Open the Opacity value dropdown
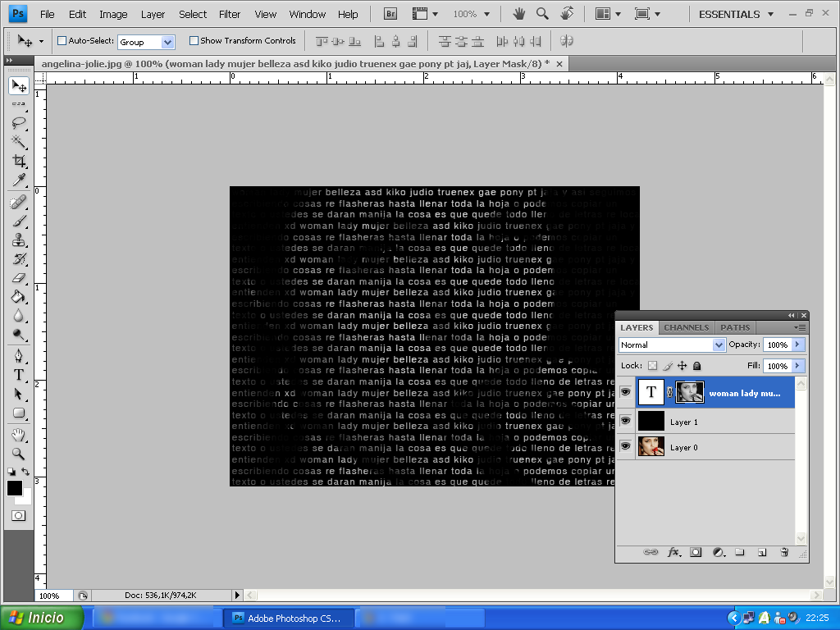840x630 pixels. pos(798,345)
